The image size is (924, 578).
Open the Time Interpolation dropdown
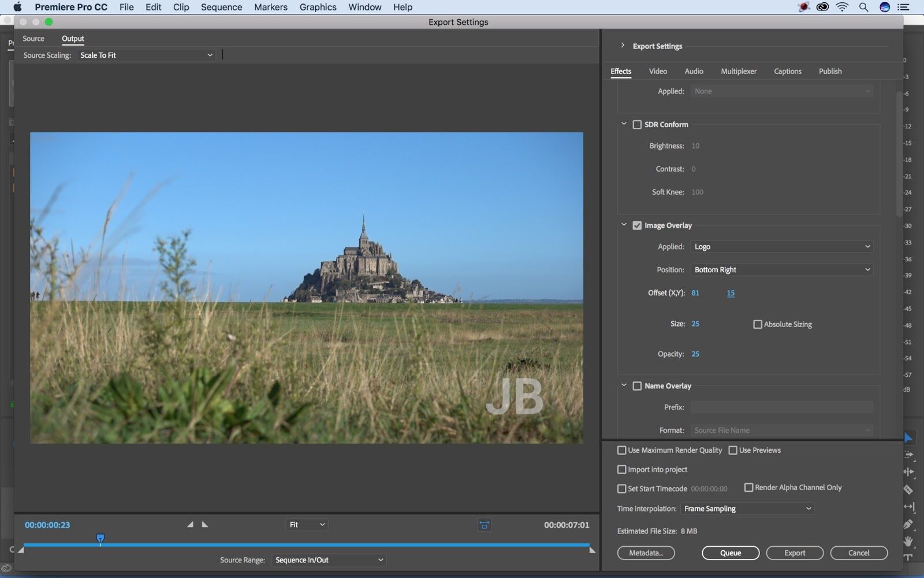pyautogui.click(x=748, y=509)
